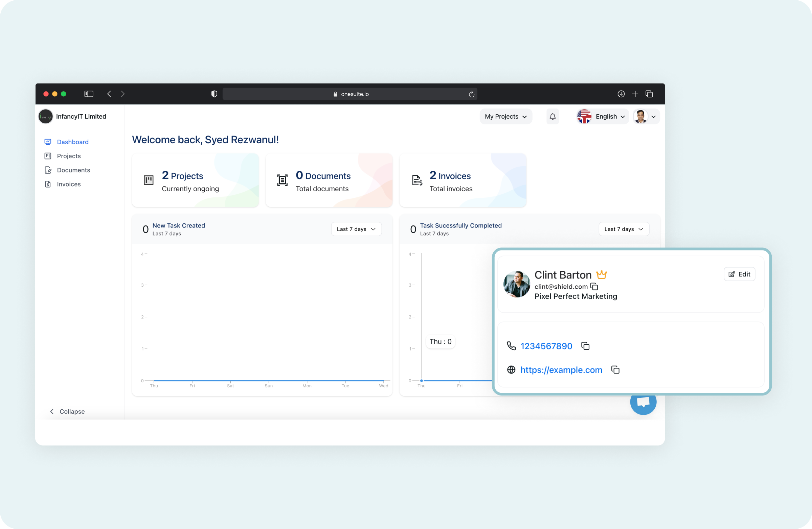Click the clint@shield.com email text
Viewport: 812px width, 529px height.
click(561, 287)
